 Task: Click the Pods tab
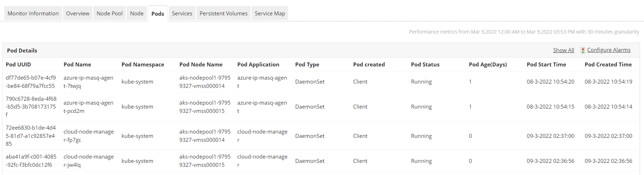tap(158, 14)
